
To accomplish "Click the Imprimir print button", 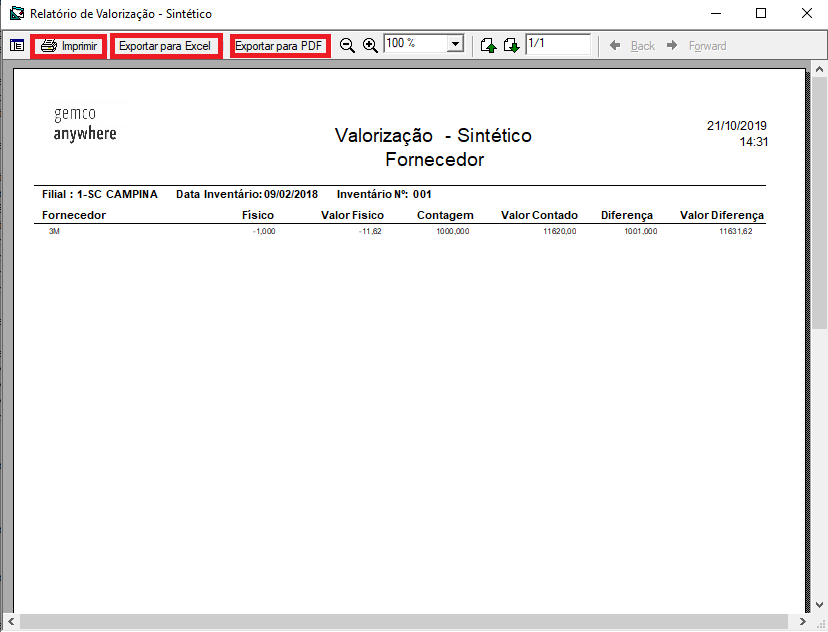I will (x=69, y=46).
